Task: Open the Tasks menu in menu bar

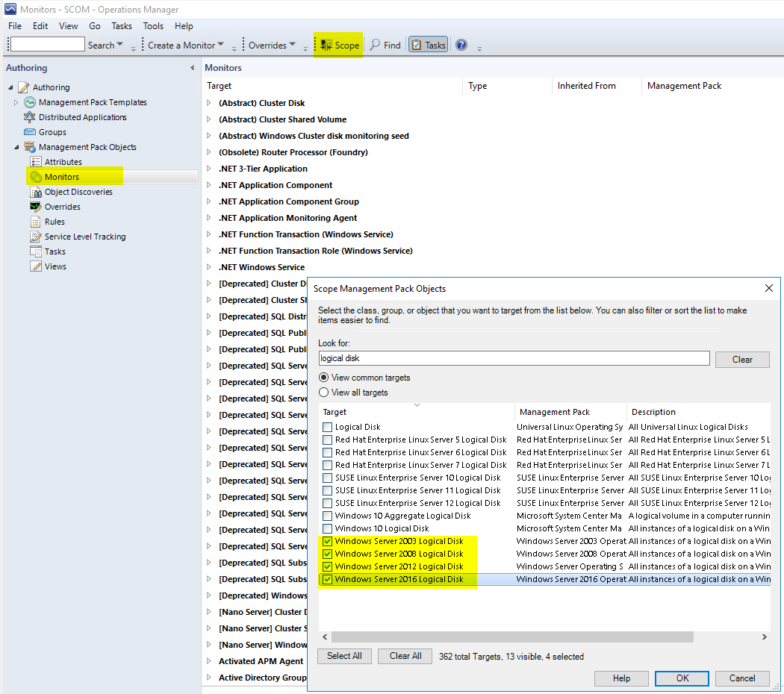Action: [x=122, y=26]
